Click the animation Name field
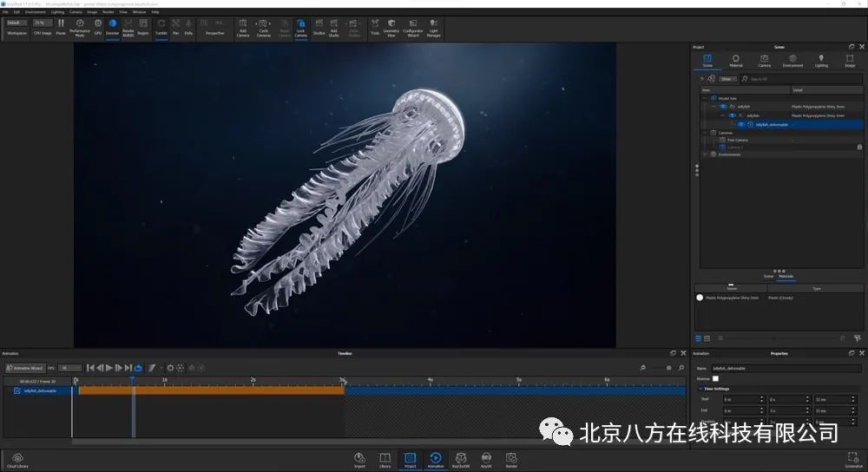868x472 pixels. click(x=786, y=368)
